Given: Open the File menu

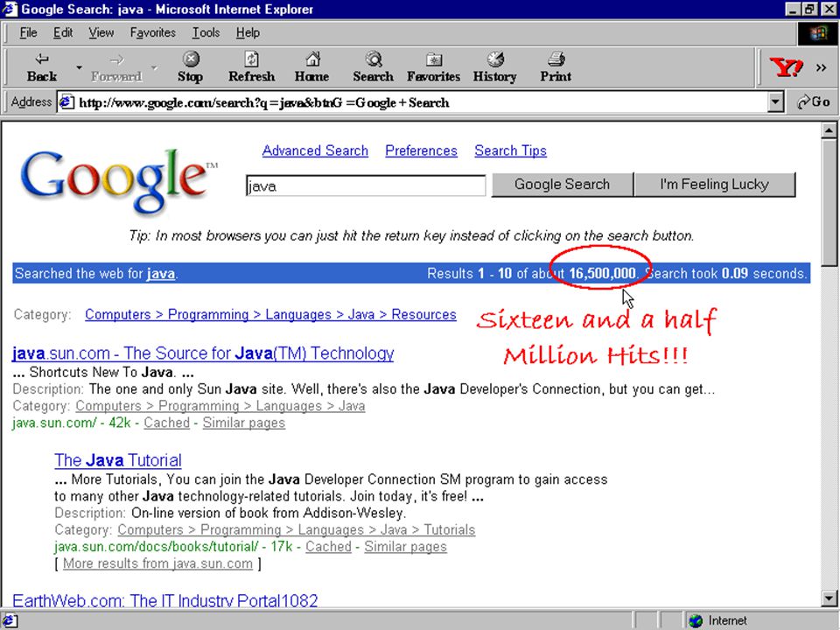Looking at the screenshot, I should pos(28,32).
